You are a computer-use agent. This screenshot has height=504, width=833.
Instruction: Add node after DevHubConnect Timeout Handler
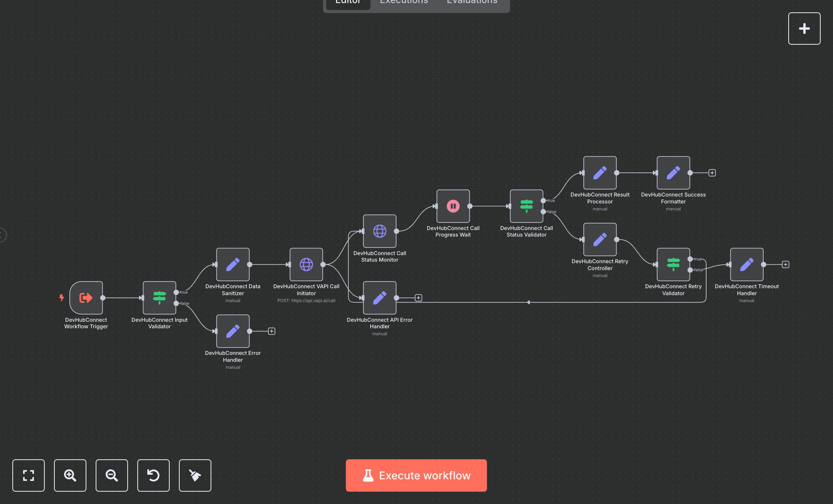(x=785, y=264)
